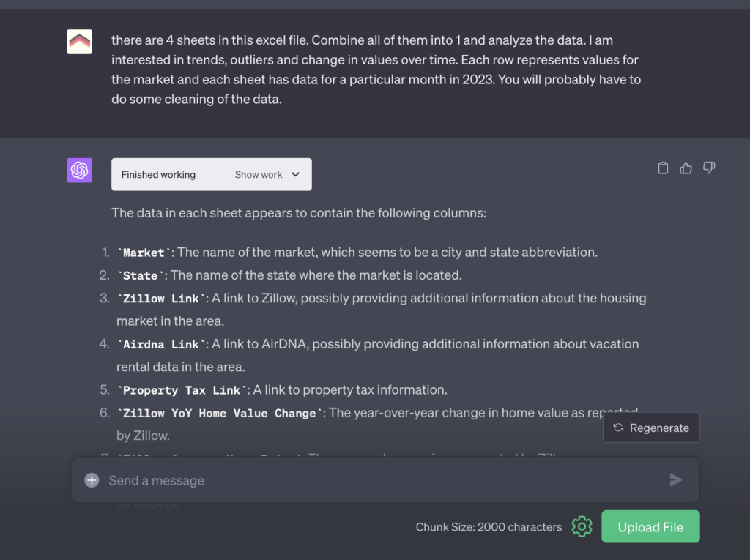Copy the response with the clipboard icon

click(x=663, y=168)
